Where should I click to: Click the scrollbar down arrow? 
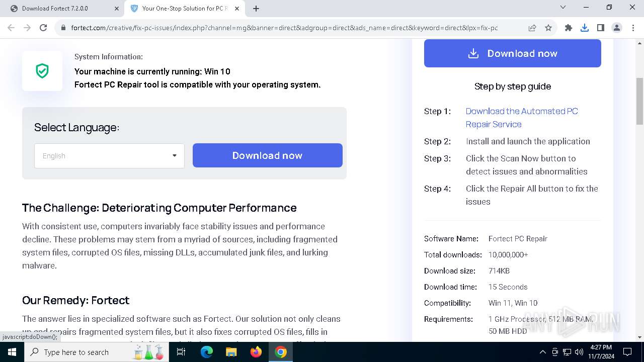click(640, 337)
